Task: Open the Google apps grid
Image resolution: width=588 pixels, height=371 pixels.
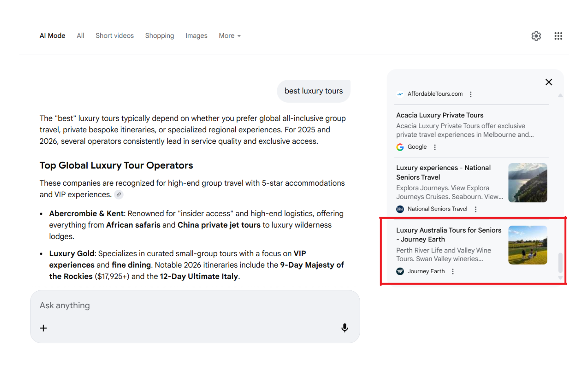Action: (x=558, y=36)
